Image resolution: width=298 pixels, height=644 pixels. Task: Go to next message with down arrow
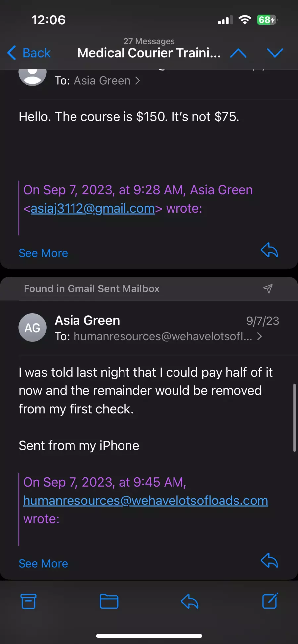pyautogui.click(x=275, y=53)
